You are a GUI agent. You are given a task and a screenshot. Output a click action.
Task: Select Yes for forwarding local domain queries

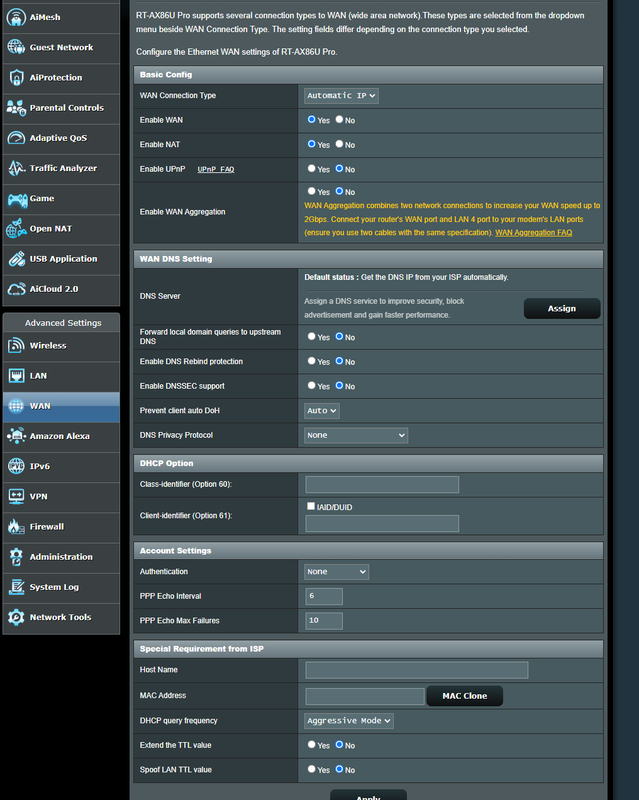[311, 336]
